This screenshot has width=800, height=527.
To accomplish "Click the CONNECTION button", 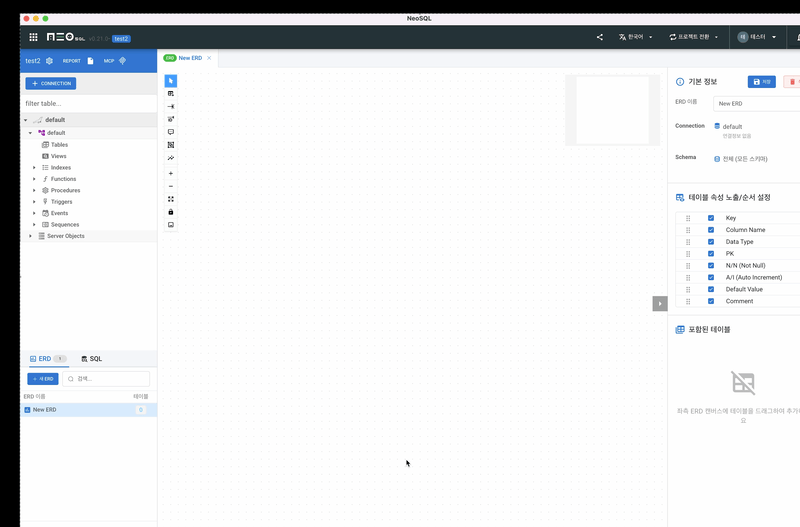I will tap(50, 84).
